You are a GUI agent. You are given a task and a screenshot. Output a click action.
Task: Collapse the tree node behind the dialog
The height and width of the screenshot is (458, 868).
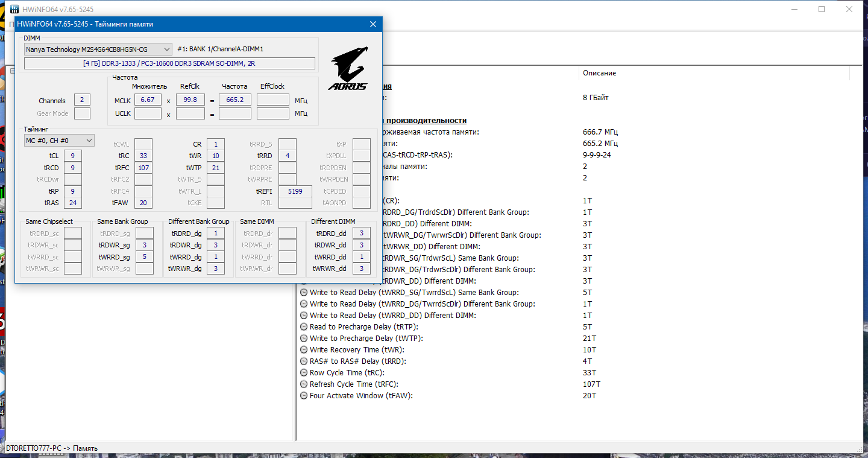[x=11, y=71]
